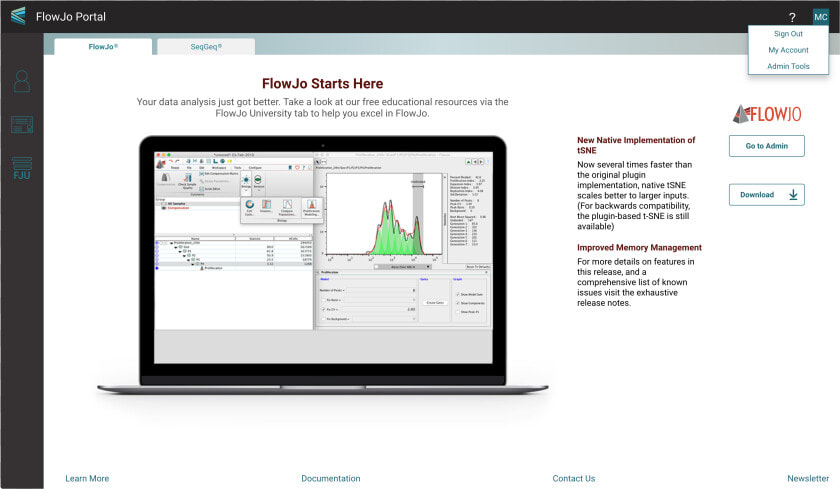This screenshot has height=489, width=840.
Task: Click the FlowJo Portal title text
Action: coord(71,17)
